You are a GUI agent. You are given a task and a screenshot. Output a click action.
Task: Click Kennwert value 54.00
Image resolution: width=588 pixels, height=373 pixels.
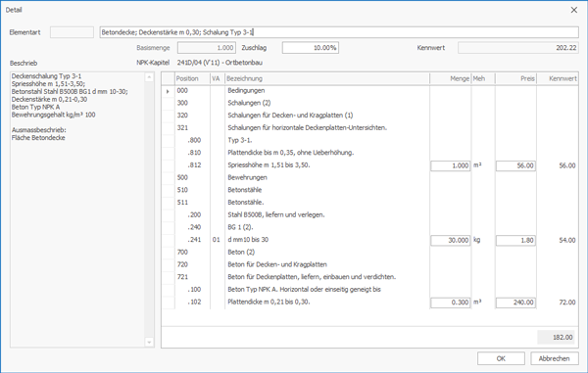coord(567,240)
